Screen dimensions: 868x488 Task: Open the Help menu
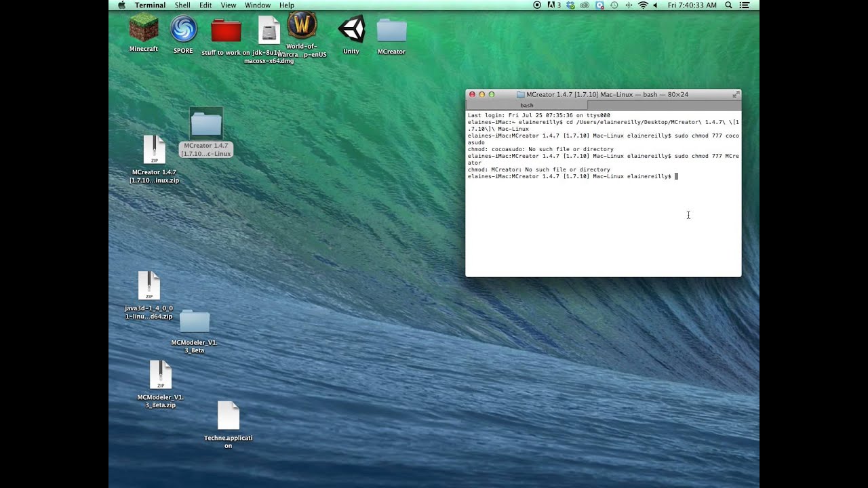[x=287, y=5]
